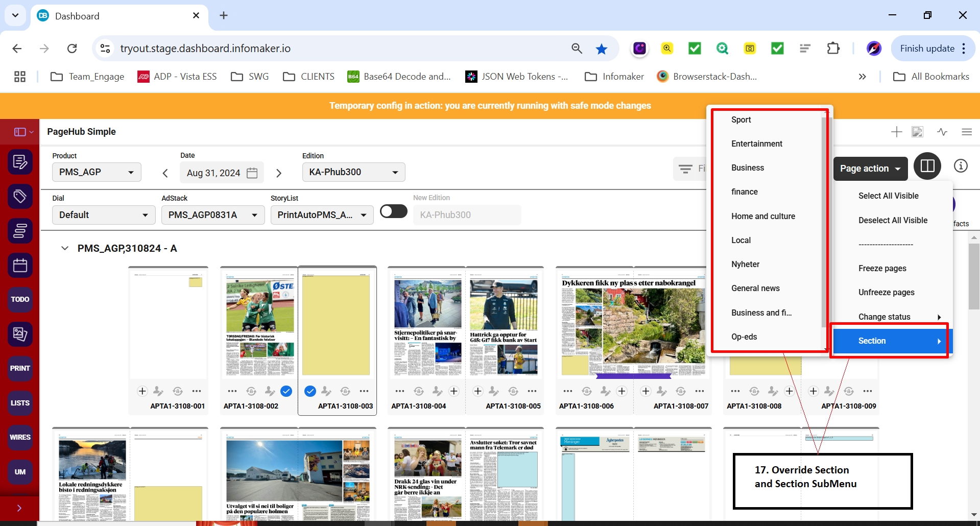Image resolution: width=980 pixels, height=526 pixels.
Task: Collapse the PMS_AGP,310824 - A section
Action: coord(65,248)
